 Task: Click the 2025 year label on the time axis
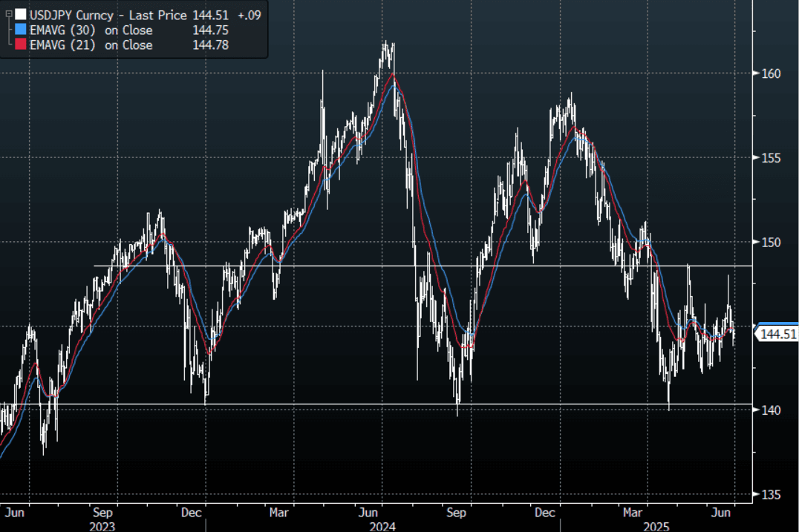click(657, 525)
